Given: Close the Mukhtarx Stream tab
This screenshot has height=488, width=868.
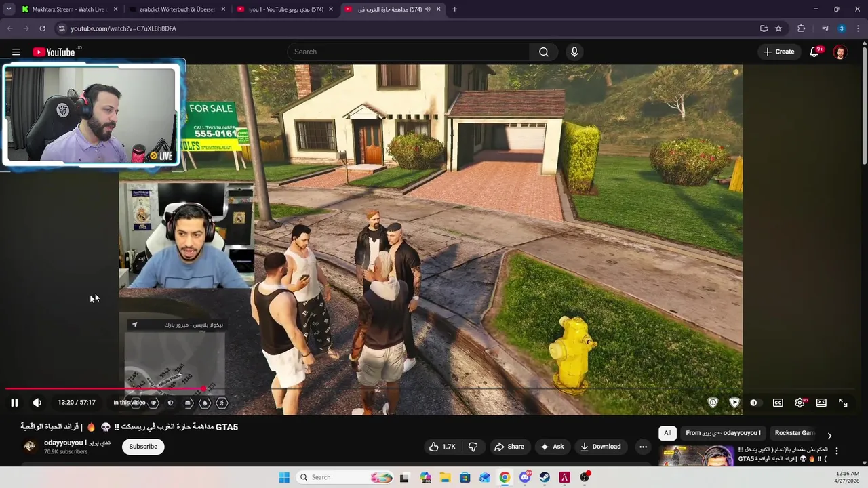Looking at the screenshot, I should (115, 9).
